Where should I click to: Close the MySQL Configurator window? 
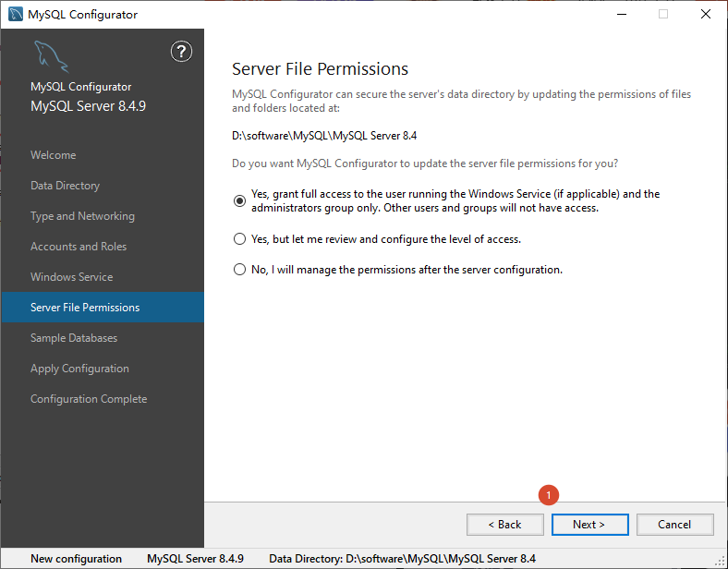pos(706,15)
